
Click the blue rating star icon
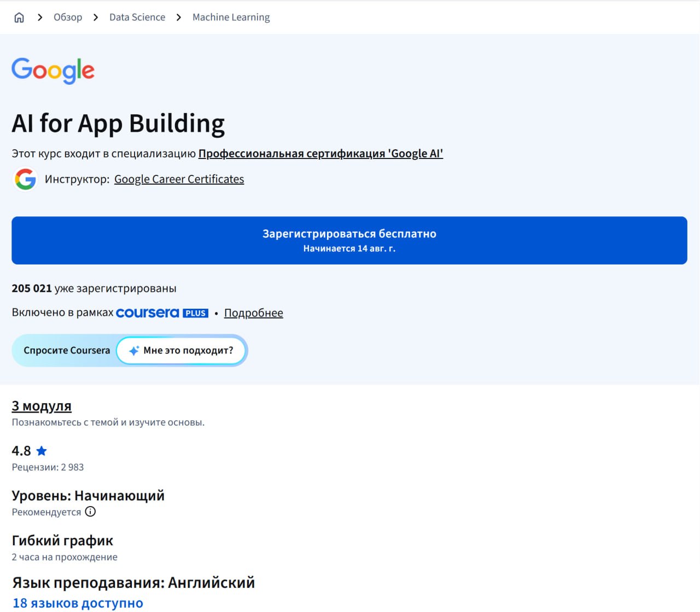42,451
